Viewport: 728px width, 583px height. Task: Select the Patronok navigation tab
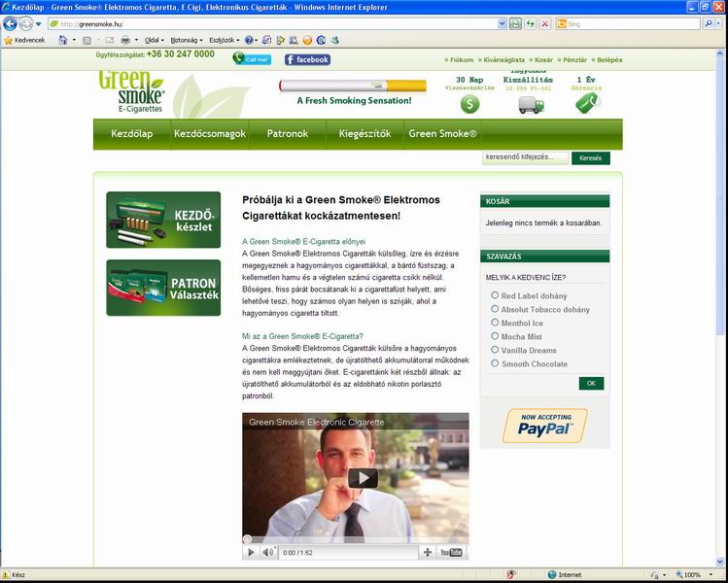click(288, 134)
